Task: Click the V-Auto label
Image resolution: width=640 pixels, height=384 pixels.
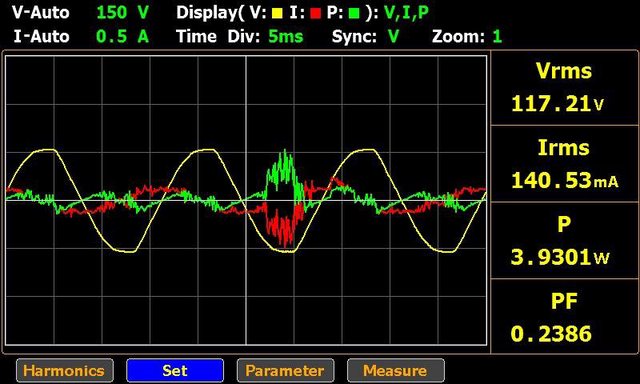Action: click(x=40, y=13)
